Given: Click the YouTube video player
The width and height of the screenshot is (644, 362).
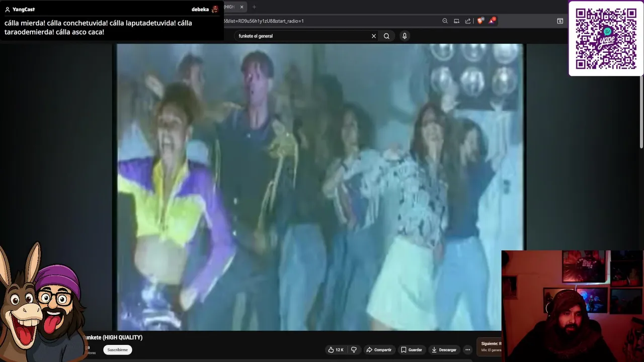Looking at the screenshot, I should (320, 187).
